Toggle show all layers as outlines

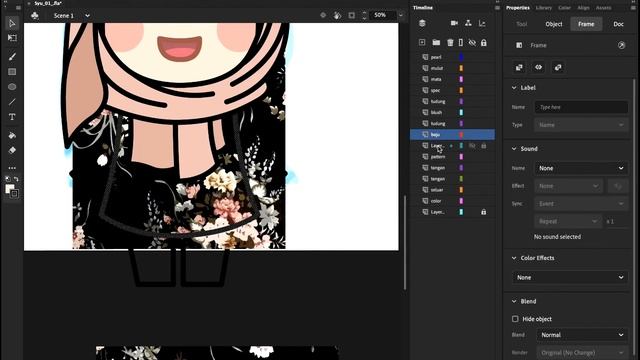461,42
